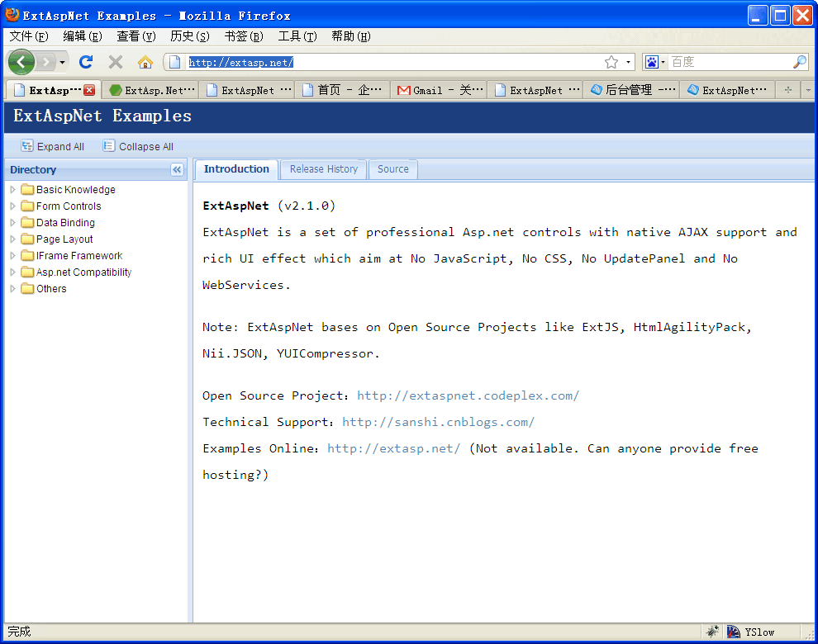Expand the Data Binding tree node arrow

click(13, 223)
